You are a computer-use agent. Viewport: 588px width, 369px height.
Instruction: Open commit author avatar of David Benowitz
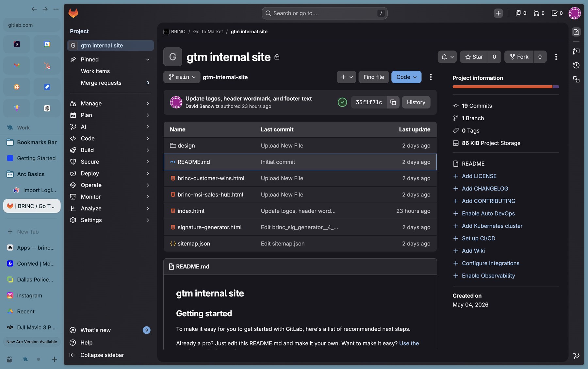pyautogui.click(x=176, y=102)
